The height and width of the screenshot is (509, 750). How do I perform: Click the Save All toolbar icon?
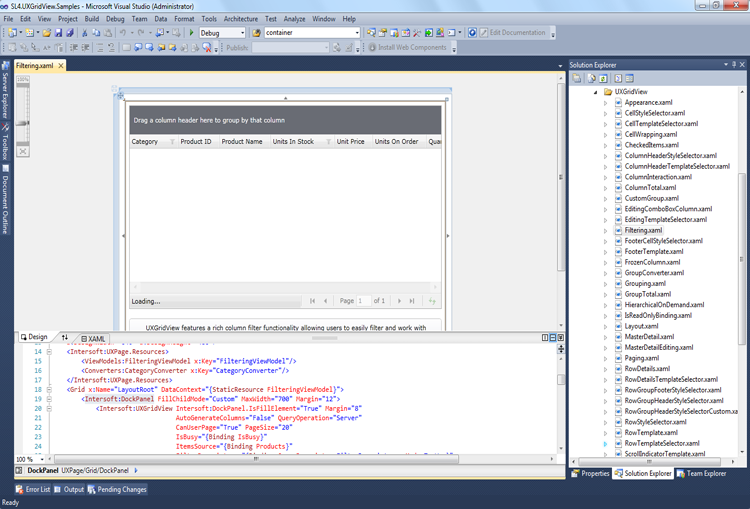coord(70,33)
